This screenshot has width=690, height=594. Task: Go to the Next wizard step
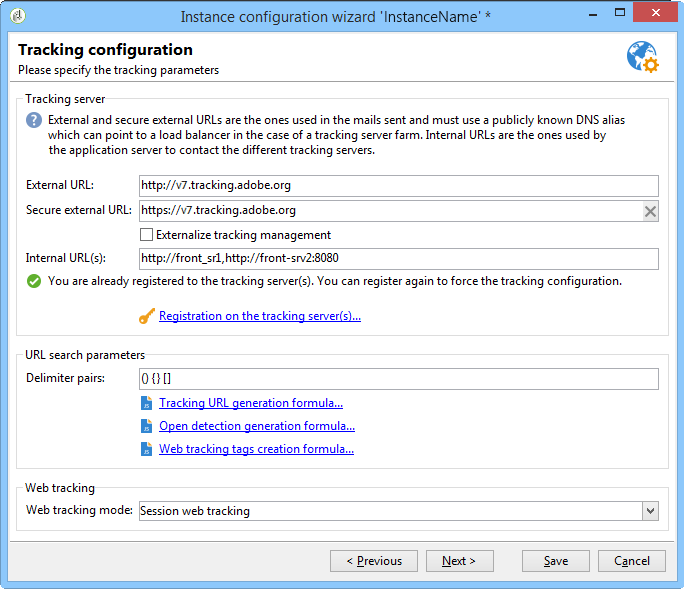click(x=459, y=561)
